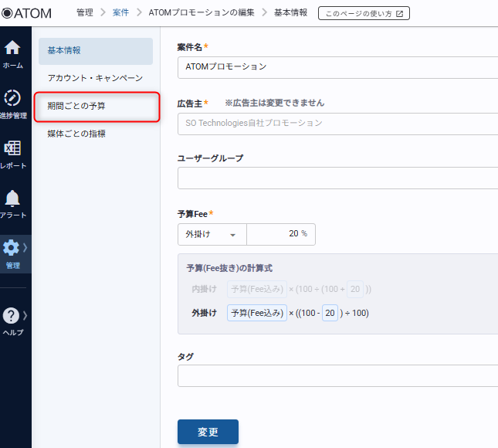Click the タグ input field

337,375
